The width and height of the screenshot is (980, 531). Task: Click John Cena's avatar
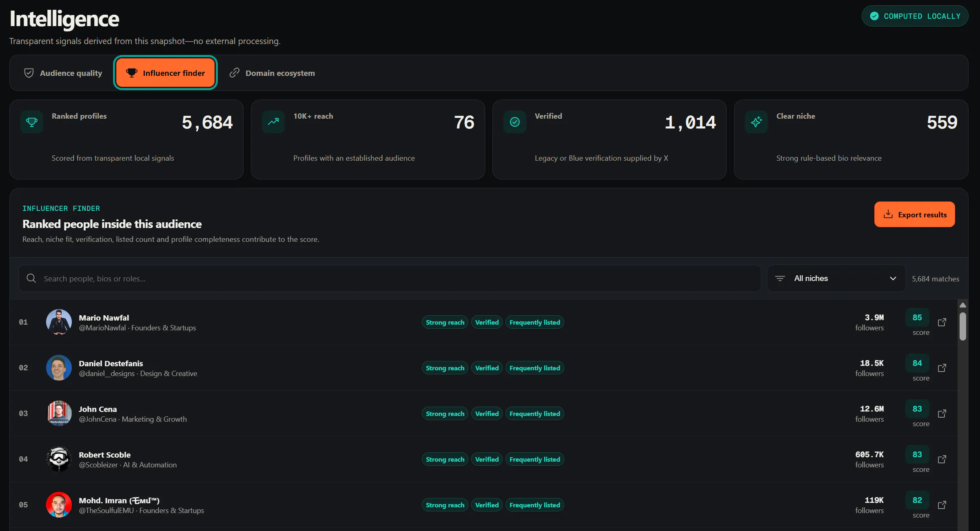pos(59,414)
